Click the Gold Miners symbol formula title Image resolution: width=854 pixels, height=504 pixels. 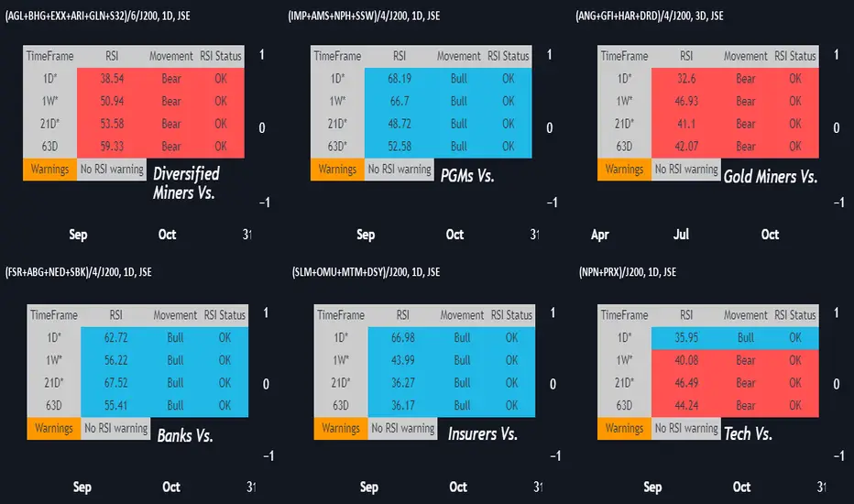pos(650,16)
